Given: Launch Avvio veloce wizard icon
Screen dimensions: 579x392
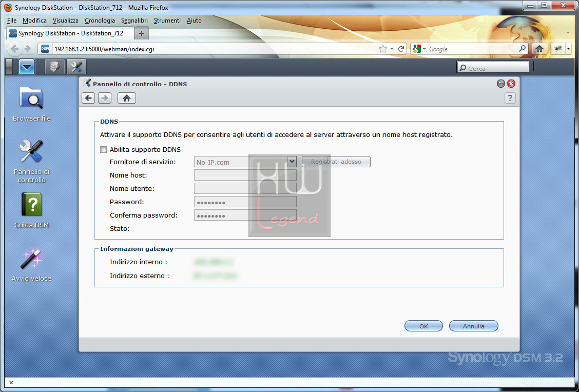Looking at the screenshot, I should 32,265.
